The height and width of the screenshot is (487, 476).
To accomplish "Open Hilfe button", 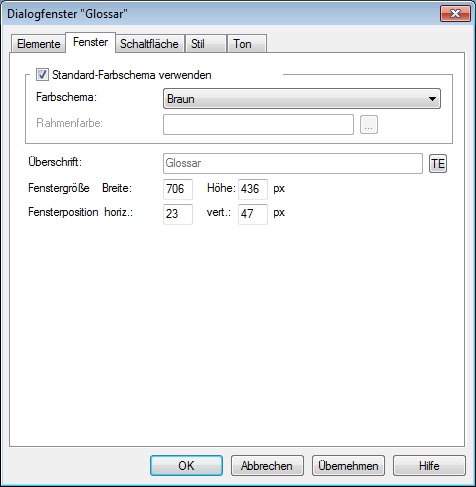I will [x=429, y=466].
